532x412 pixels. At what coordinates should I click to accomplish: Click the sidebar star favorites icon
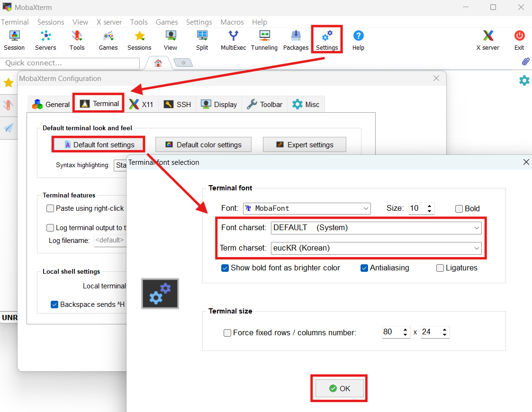click(9, 82)
